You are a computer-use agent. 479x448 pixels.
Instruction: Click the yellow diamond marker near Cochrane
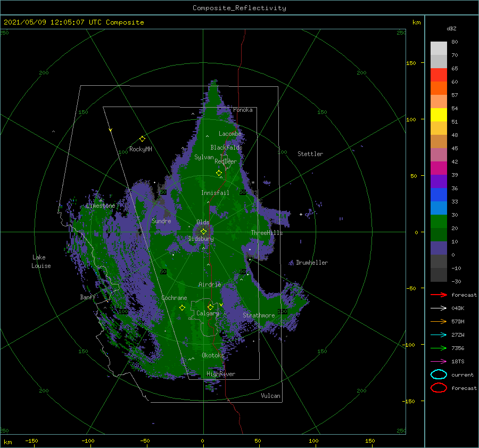click(x=182, y=308)
